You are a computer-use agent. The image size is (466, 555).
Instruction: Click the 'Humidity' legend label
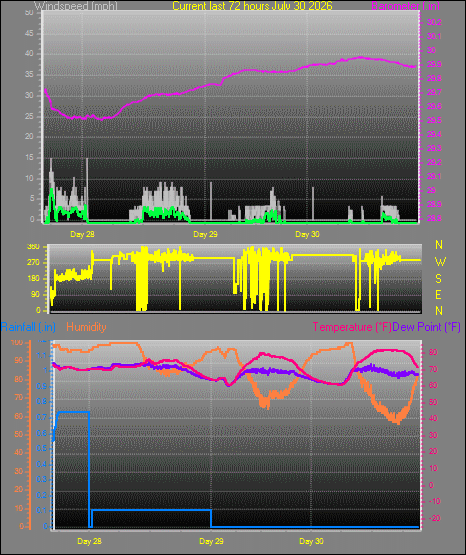(86, 327)
